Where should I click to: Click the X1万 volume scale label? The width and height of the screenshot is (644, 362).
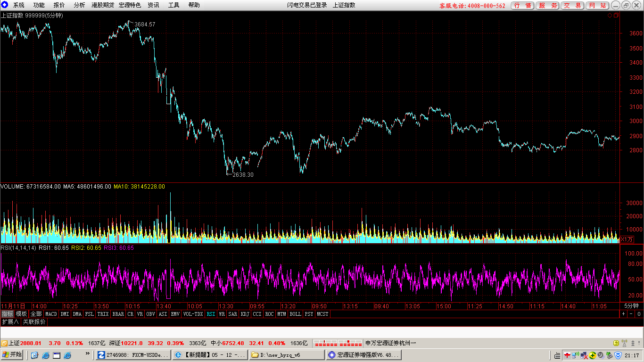pos(627,239)
